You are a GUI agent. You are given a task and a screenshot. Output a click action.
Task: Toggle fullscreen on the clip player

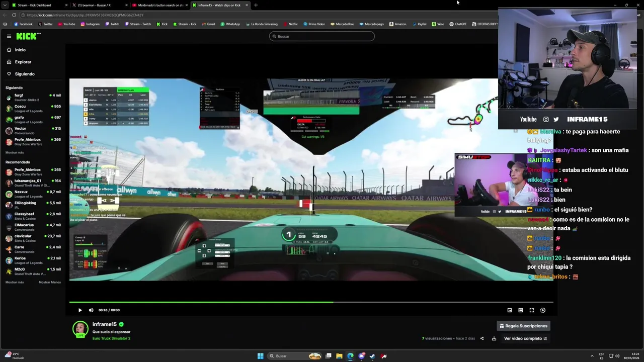coord(532,310)
